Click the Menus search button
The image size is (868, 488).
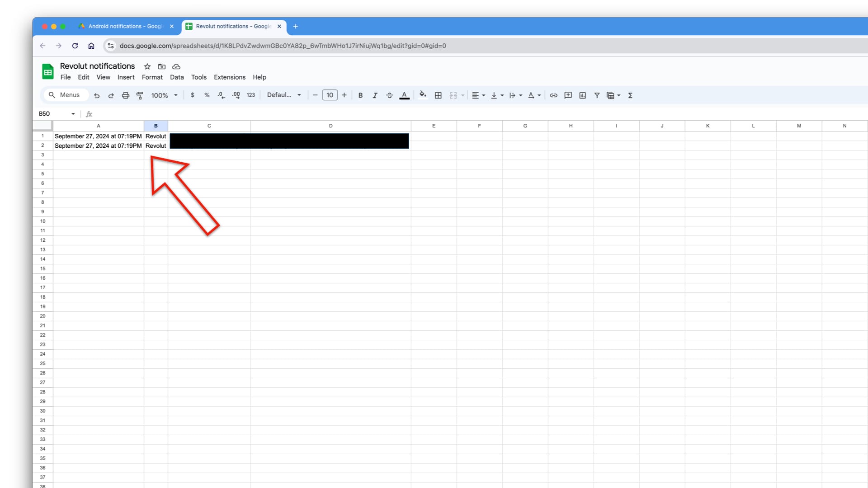pyautogui.click(x=64, y=95)
